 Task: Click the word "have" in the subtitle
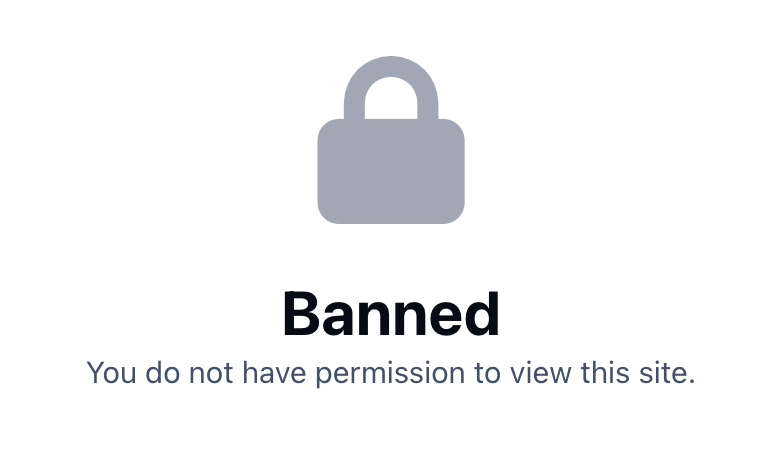click(274, 373)
